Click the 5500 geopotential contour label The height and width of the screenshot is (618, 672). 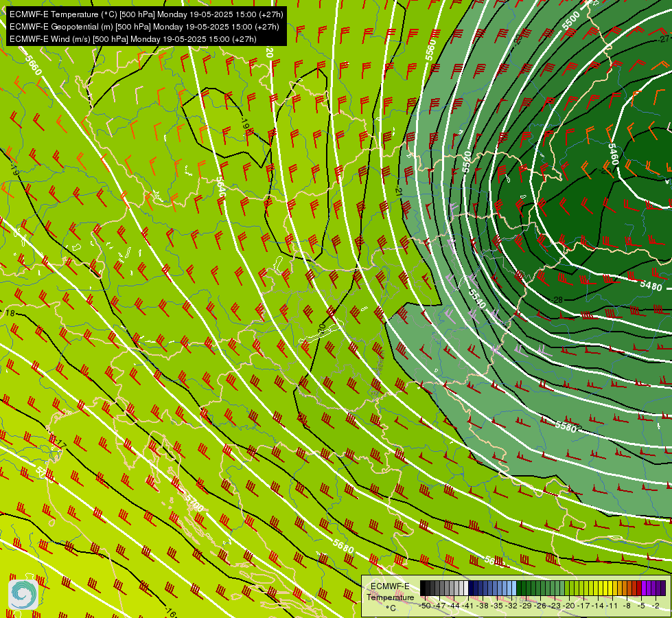[x=571, y=21]
